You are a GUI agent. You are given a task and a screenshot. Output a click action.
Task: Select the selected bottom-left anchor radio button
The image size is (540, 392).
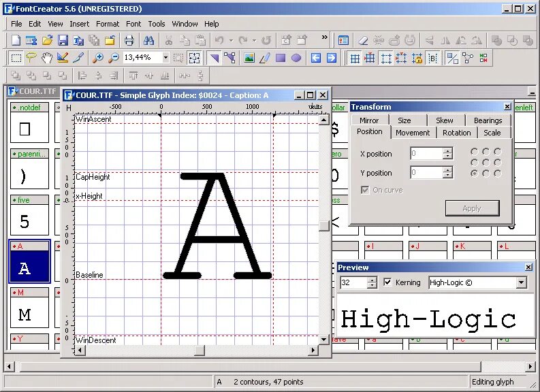(x=475, y=174)
